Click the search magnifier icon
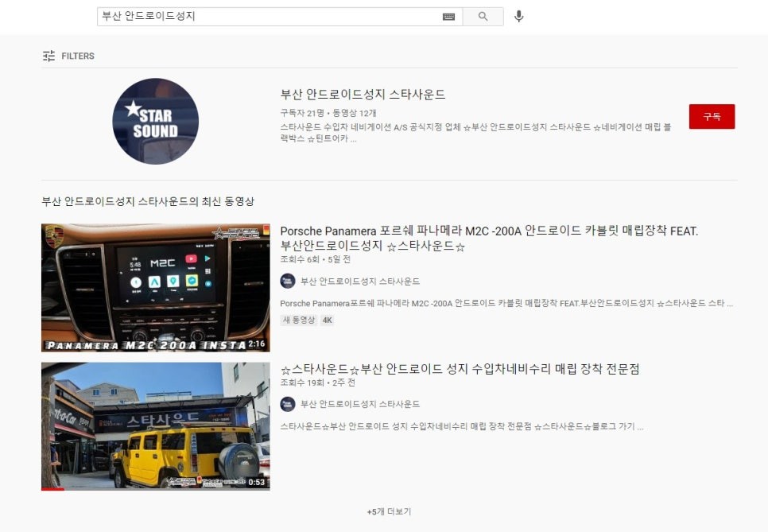 tap(483, 15)
